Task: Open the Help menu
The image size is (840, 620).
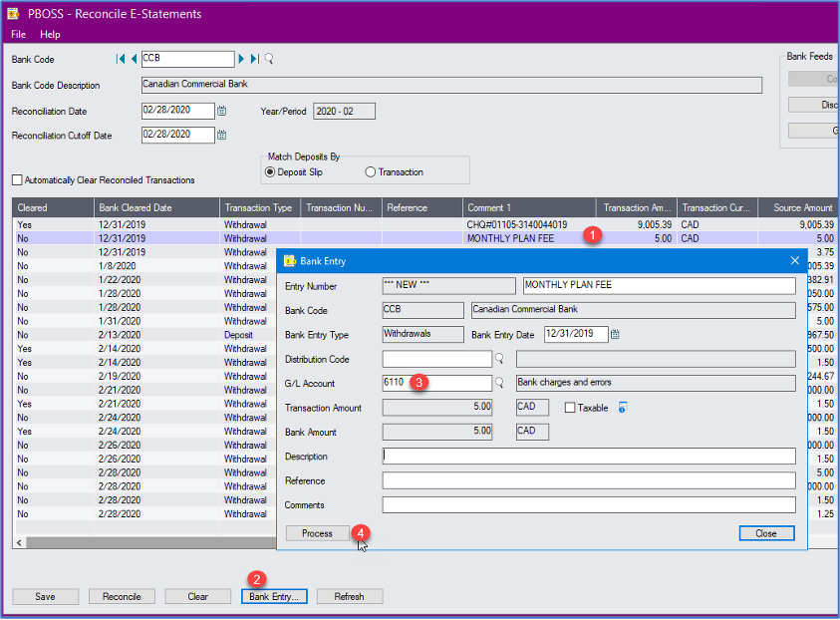Action: coord(50,34)
